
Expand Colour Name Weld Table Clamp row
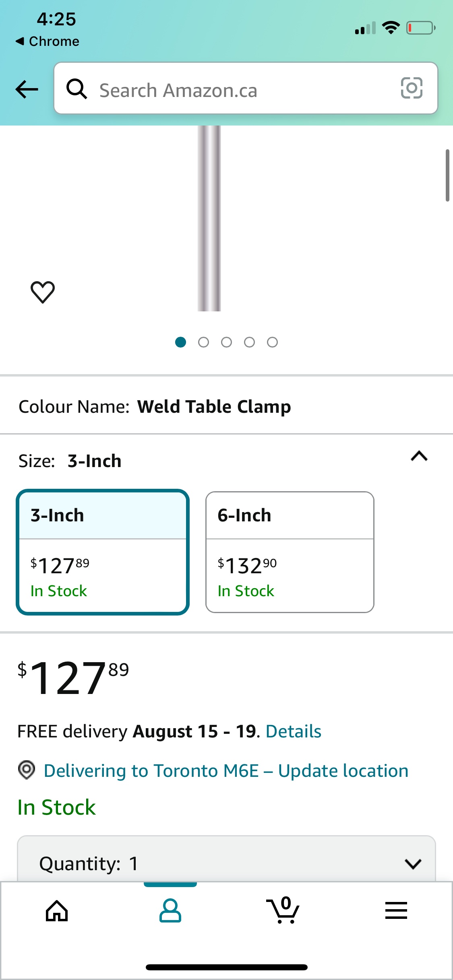click(226, 407)
